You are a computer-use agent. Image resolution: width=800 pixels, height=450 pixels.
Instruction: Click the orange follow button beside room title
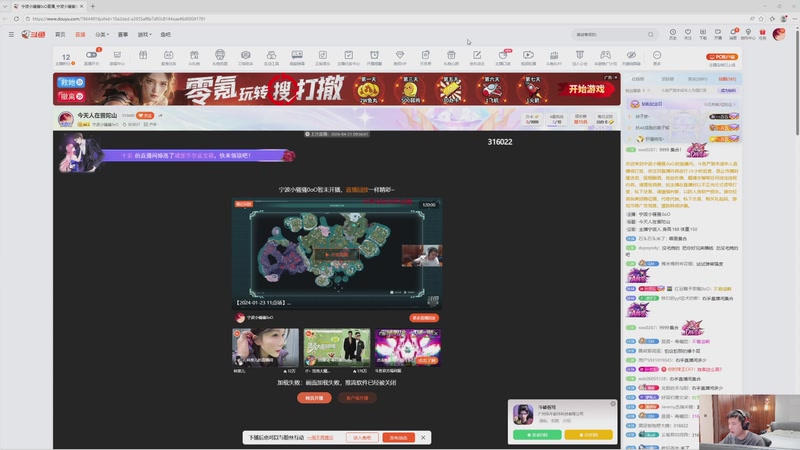145,116
